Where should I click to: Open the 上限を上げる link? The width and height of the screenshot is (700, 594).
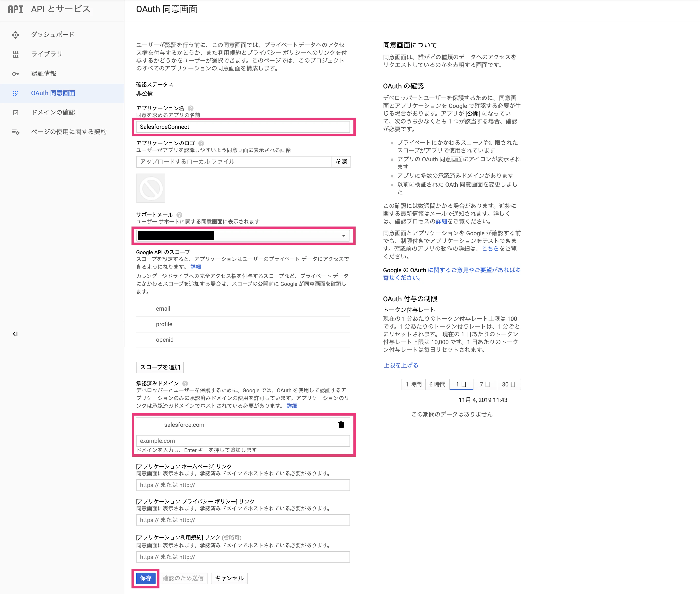(x=401, y=365)
